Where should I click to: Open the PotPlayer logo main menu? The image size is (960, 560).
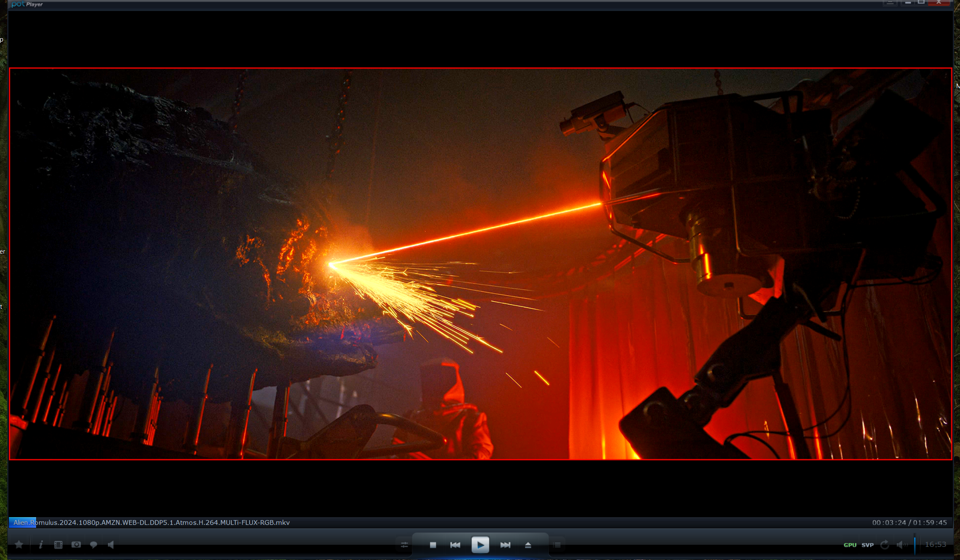27,4
